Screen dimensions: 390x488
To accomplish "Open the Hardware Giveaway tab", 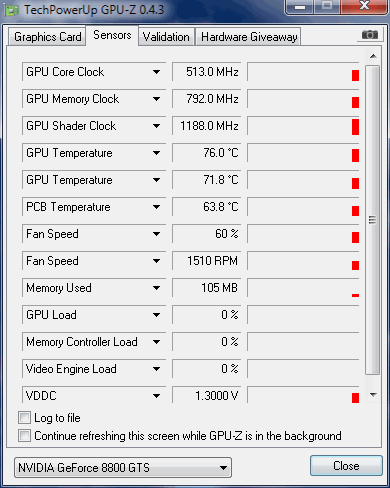I will (249, 37).
